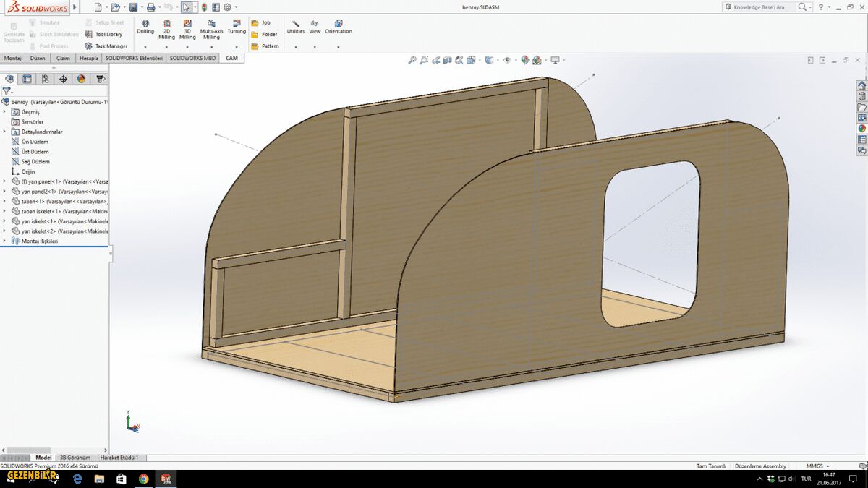Open the DisplayManager color ball panel tab
The width and height of the screenshot is (868, 488).
click(82, 79)
